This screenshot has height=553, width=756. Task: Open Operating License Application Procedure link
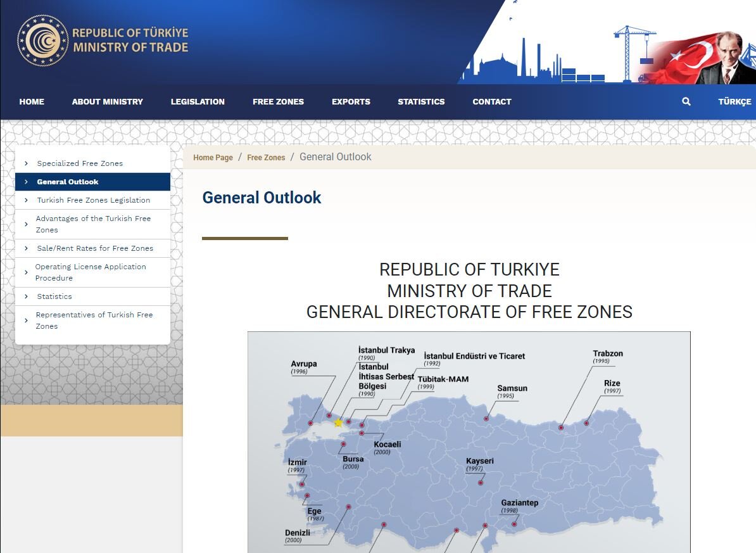[90, 272]
